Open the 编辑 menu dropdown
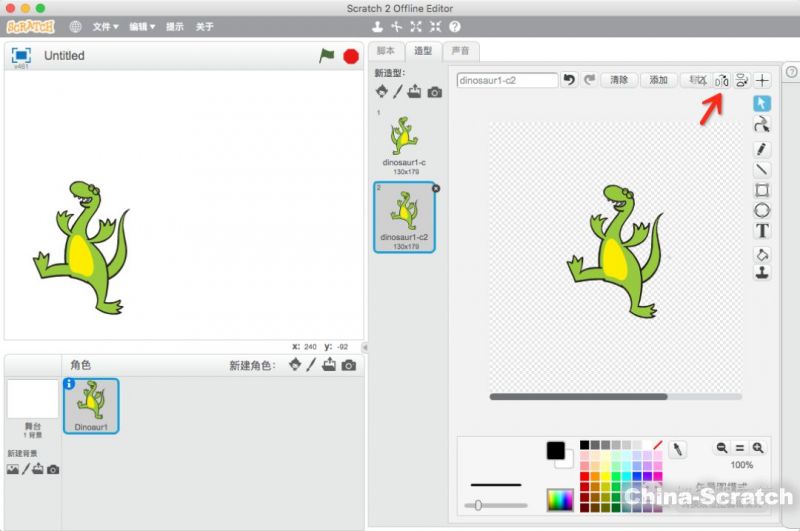This screenshot has width=800, height=531. coord(141,27)
